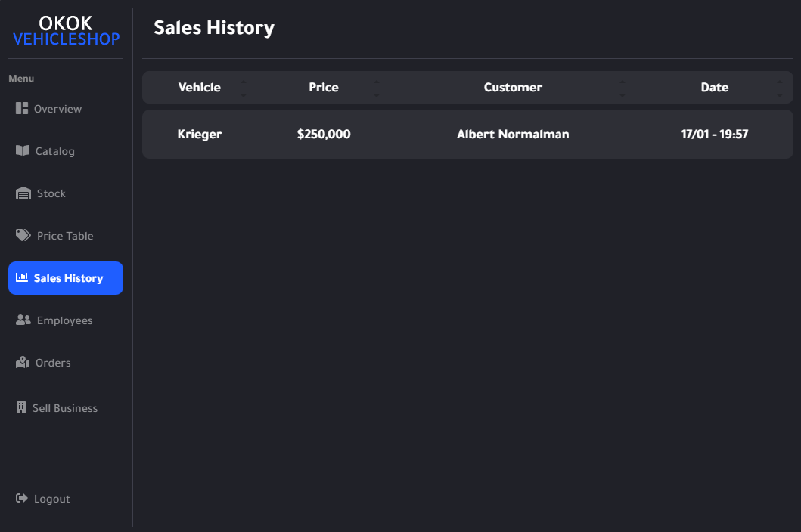801x532 pixels.
Task: Sort table by Price column arrows
Action: coord(377,88)
